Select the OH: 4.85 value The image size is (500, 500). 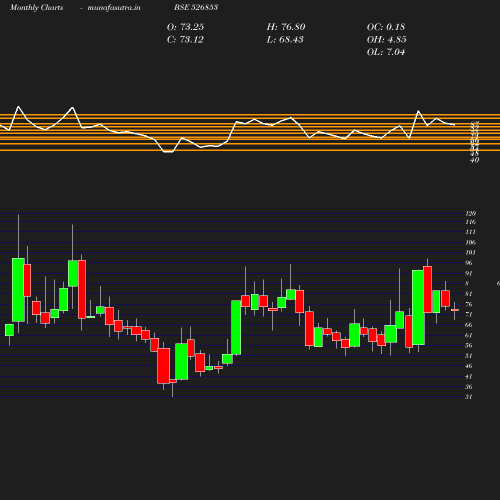[387, 40]
